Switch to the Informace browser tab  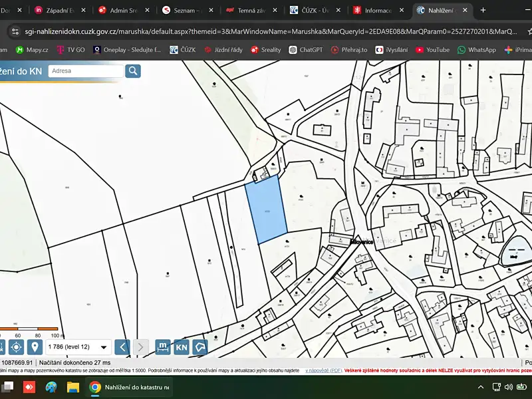click(378, 10)
